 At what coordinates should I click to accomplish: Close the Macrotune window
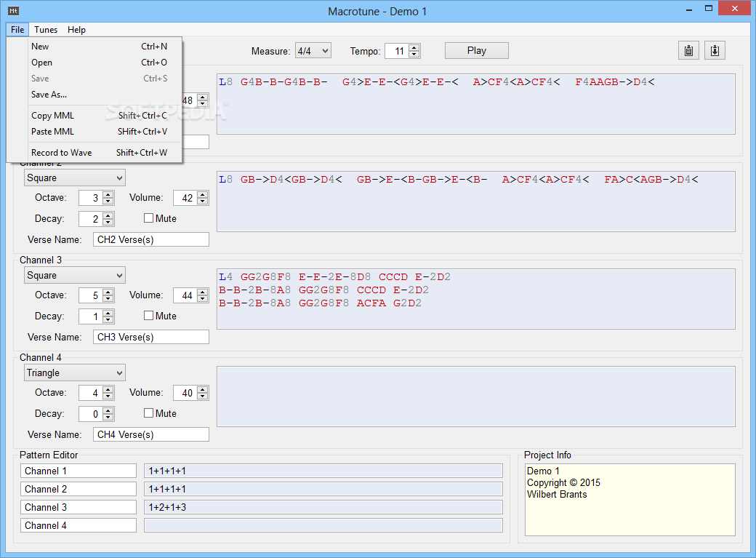click(x=735, y=8)
